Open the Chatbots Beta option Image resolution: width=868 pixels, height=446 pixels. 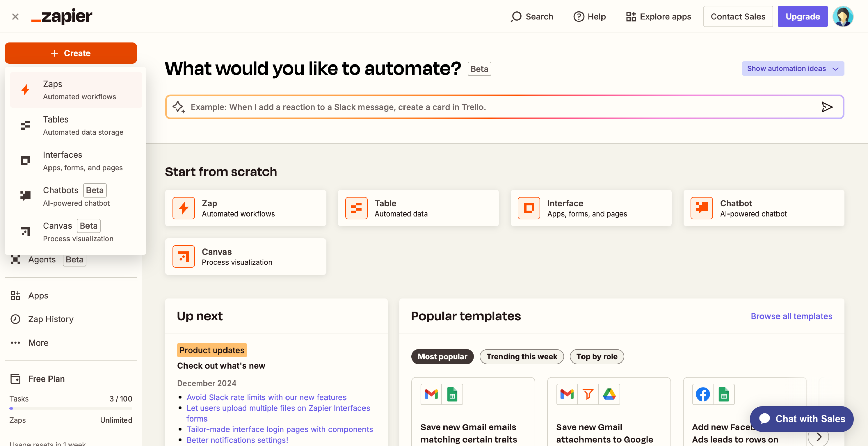(75, 196)
